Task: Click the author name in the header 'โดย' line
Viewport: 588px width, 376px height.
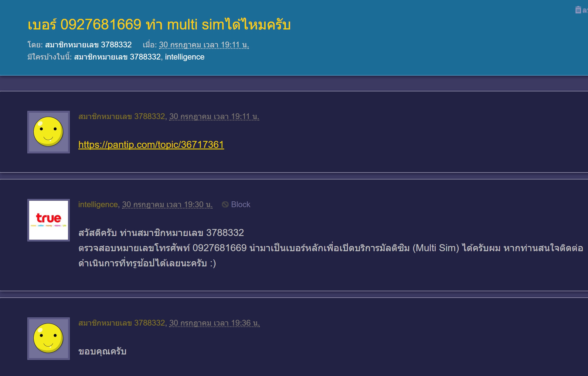Action: coord(88,45)
